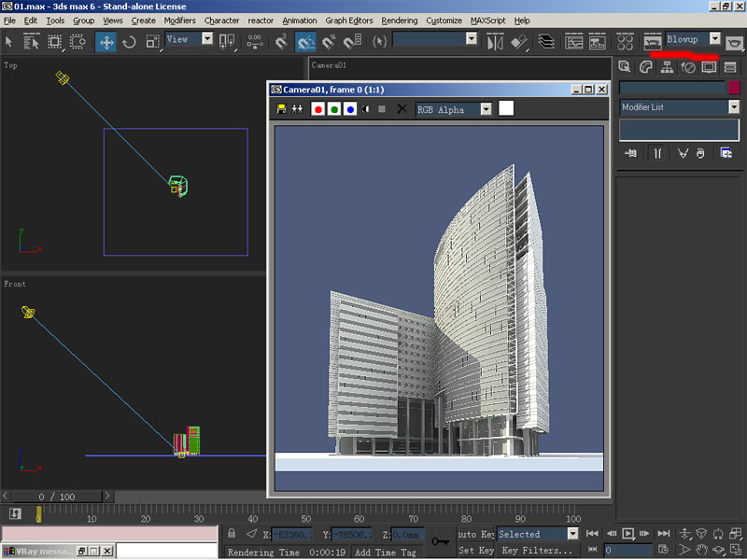The width and height of the screenshot is (747, 560).
Task: Open the Graph Editors menu
Action: point(349,21)
